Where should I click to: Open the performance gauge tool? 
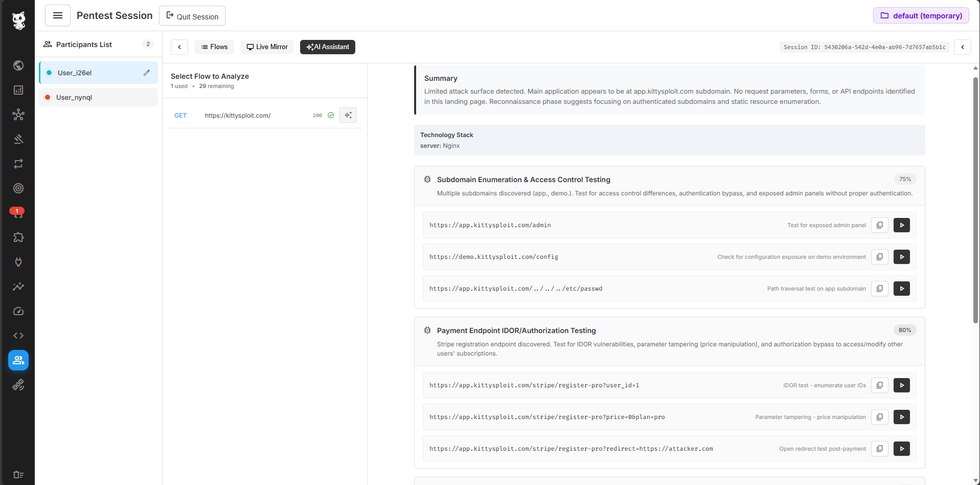[18, 311]
